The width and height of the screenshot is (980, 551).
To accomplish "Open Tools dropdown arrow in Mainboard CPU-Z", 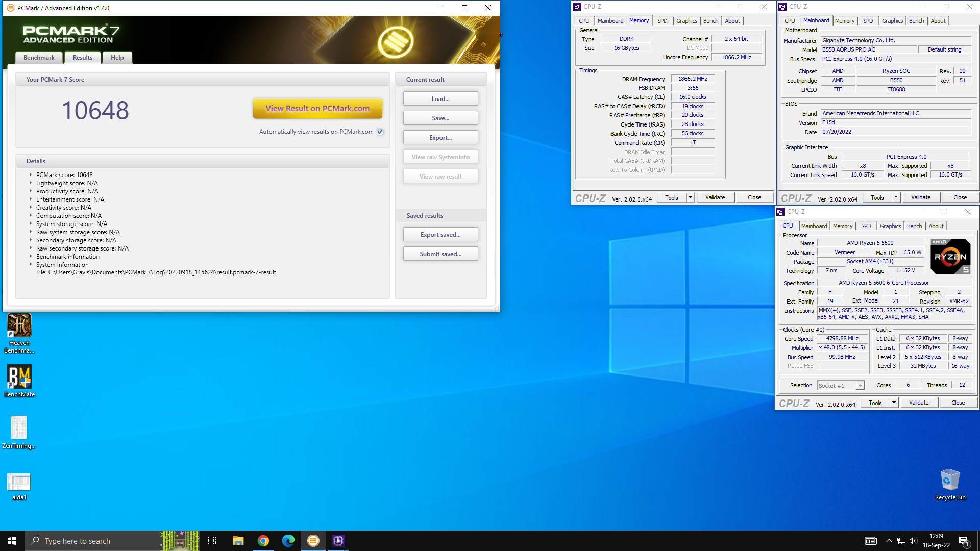I will coord(896,197).
